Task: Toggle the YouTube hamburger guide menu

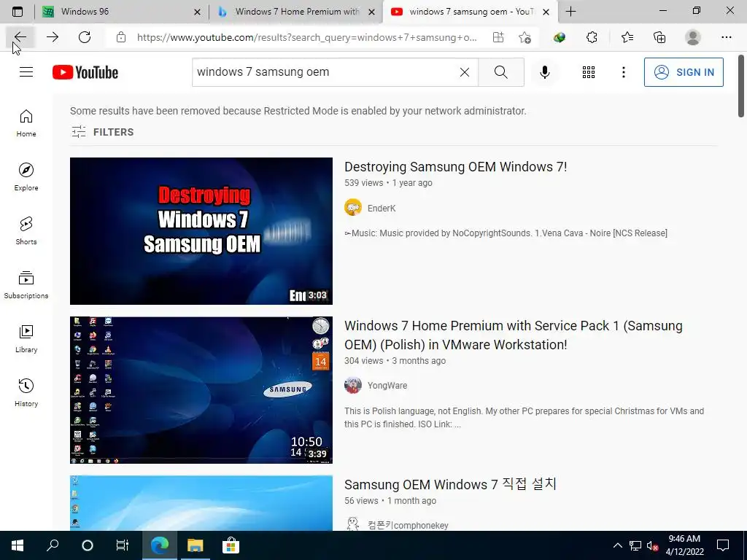Action: 26,72
